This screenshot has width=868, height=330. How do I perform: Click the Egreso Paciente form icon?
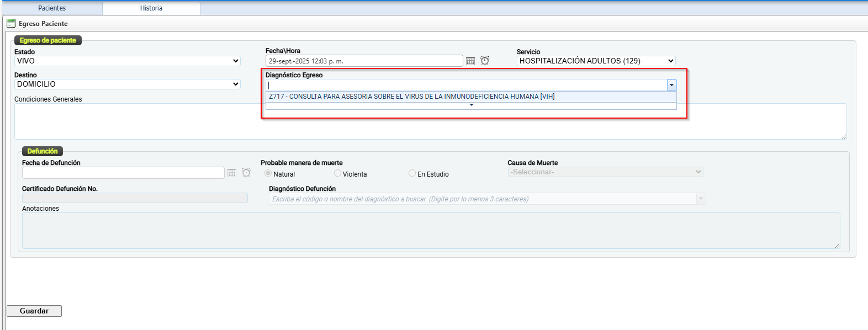[11, 23]
